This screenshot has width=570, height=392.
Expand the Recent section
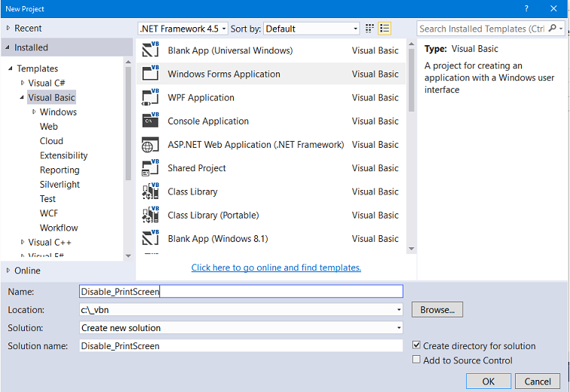click(8, 28)
